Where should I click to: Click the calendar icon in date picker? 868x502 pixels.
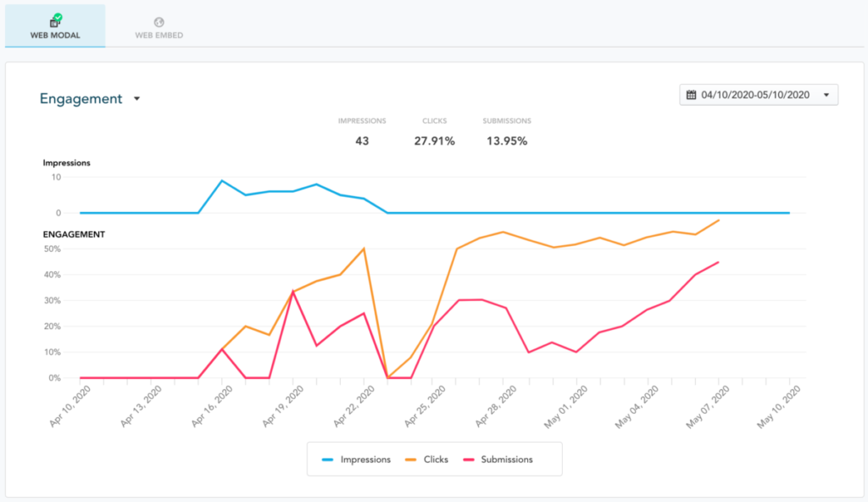pyautogui.click(x=691, y=94)
